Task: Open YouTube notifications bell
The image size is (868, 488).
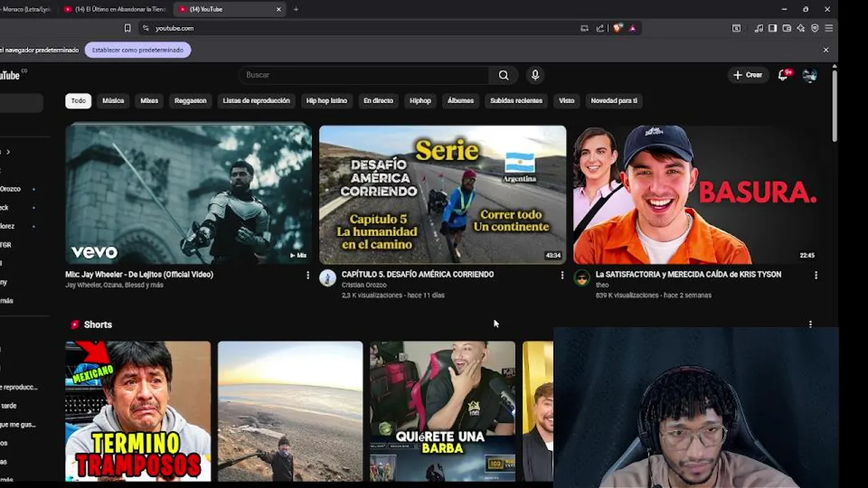Action: click(x=783, y=75)
